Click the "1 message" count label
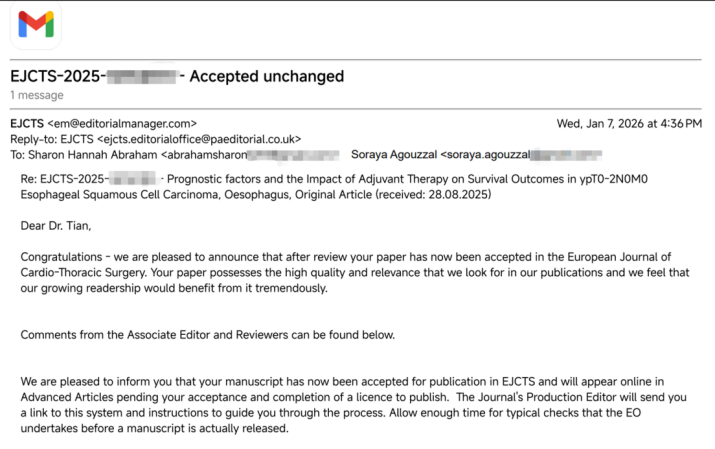Image resolution: width=715 pixels, height=449 pixels. 37,95
